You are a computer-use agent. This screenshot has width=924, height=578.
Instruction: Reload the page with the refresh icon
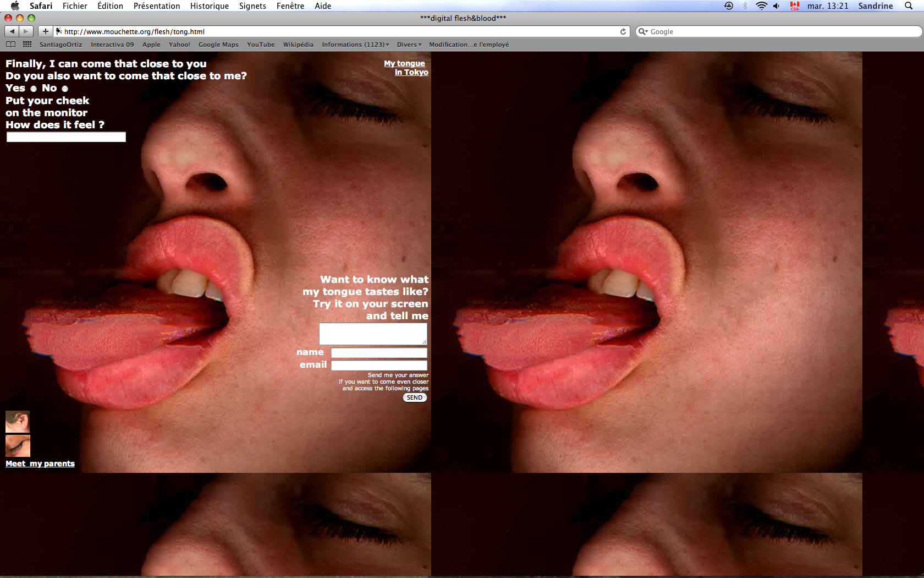pos(623,31)
